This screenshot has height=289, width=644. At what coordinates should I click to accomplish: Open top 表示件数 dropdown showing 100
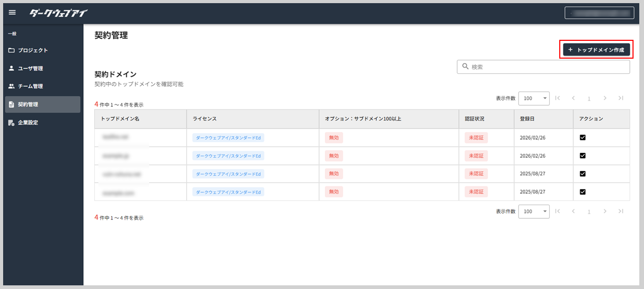click(534, 98)
